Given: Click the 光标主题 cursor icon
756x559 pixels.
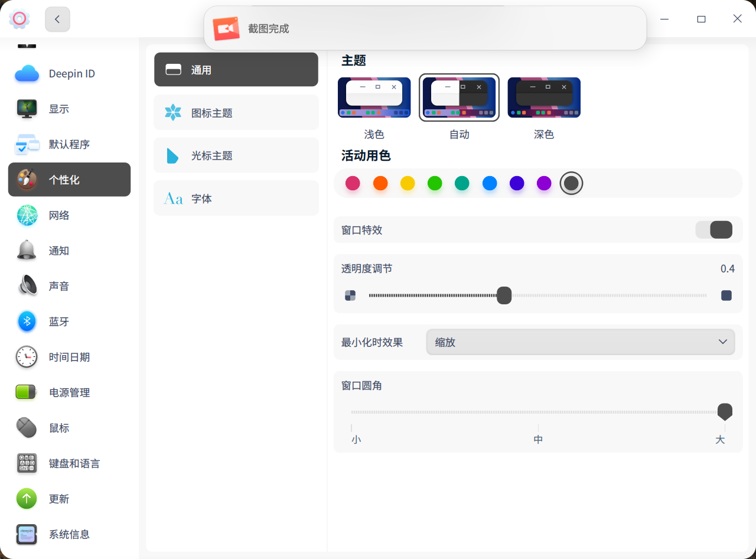Looking at the screenshot, I should pos(172,155).
